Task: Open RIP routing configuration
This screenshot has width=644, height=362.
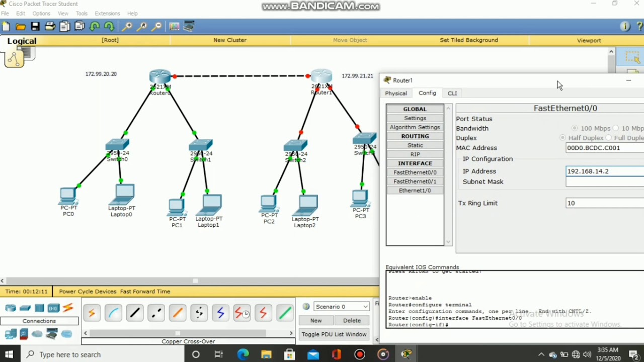Action: 415,154
